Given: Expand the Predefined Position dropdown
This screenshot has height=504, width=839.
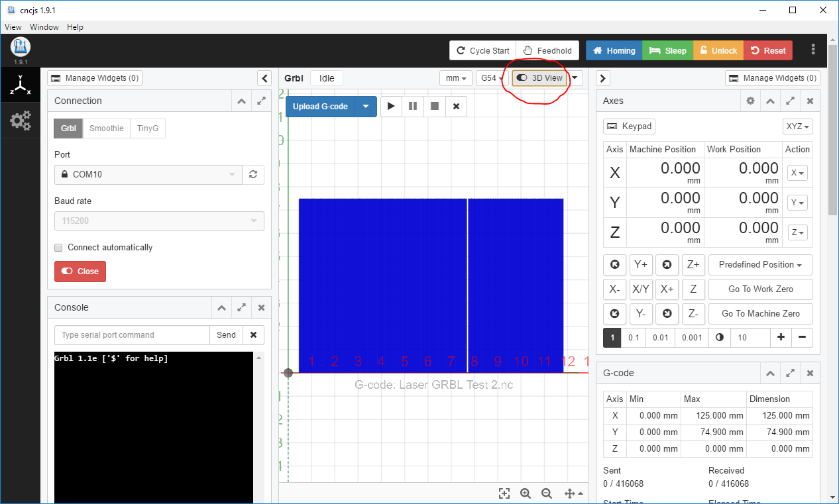Looking at the screenshot, I should click(x=760, y=265).
